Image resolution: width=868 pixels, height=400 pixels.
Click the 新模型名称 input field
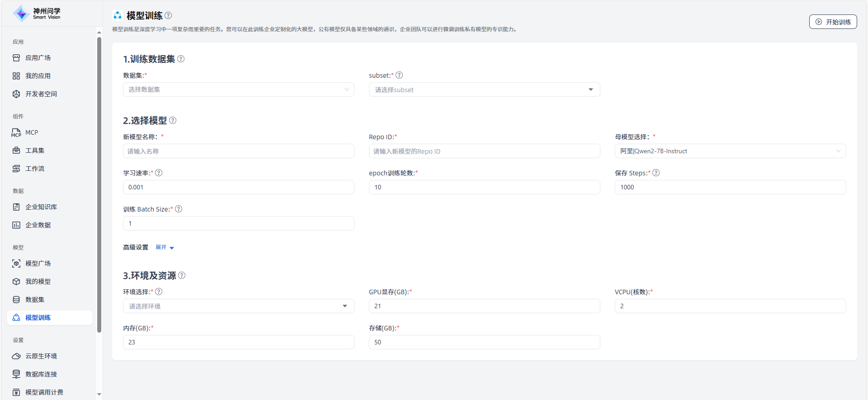point(238,151)
